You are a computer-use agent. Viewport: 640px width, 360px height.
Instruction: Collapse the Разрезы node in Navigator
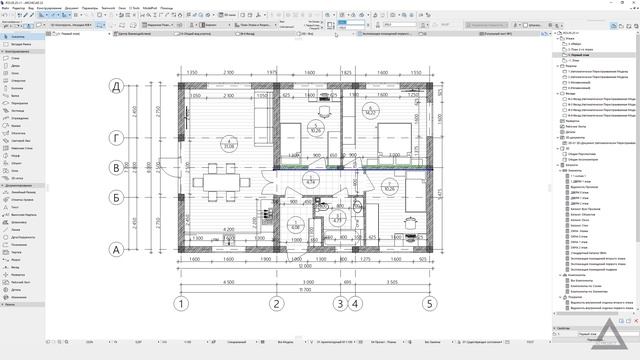(x=558, y=66)
